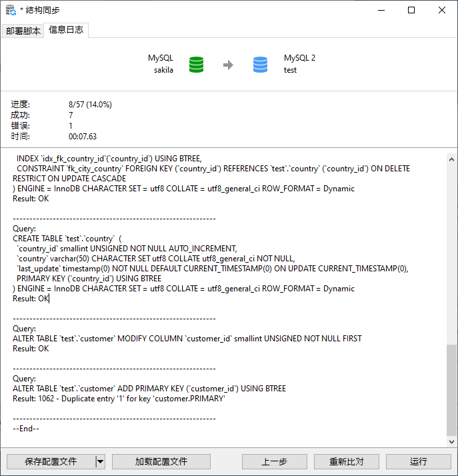Click the blue test target database icon
The image size is (458, 476).
(x=261, y=65)
